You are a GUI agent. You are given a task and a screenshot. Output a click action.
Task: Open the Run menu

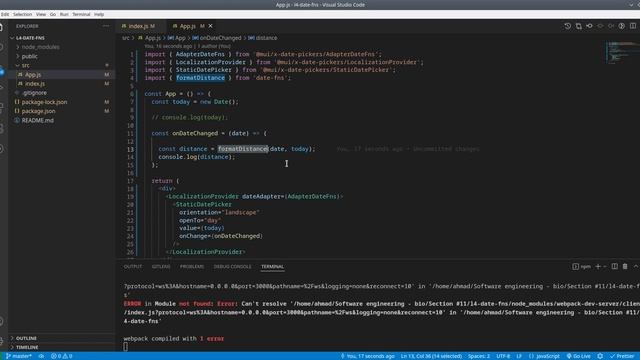(64, 14)
